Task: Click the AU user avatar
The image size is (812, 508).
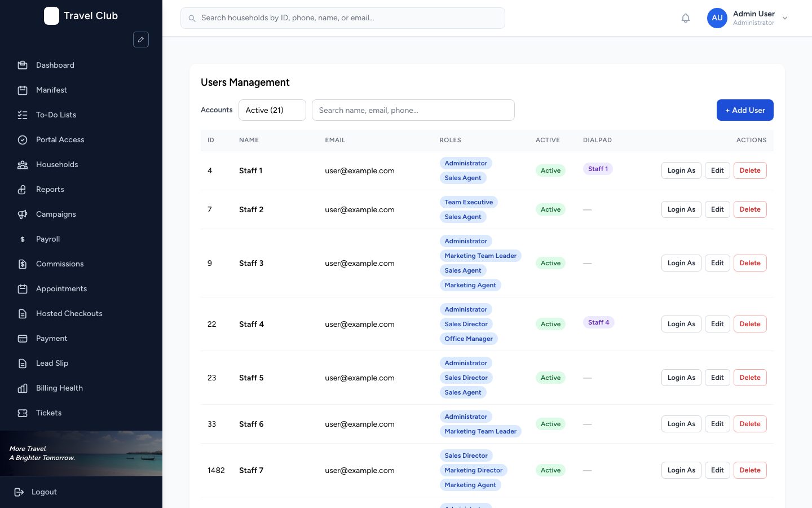Action: click(x=717, y=18)
